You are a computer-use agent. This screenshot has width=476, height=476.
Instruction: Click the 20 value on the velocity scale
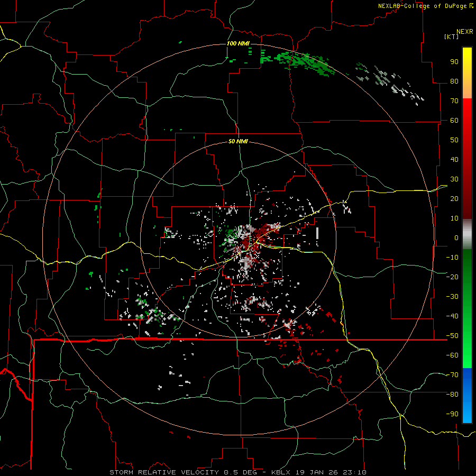[x=454, y=199]
